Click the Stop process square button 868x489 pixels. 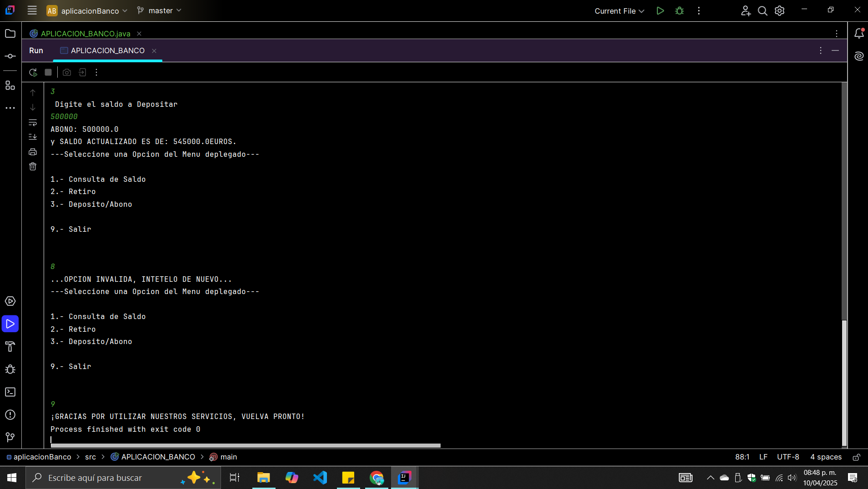(48, 72)
